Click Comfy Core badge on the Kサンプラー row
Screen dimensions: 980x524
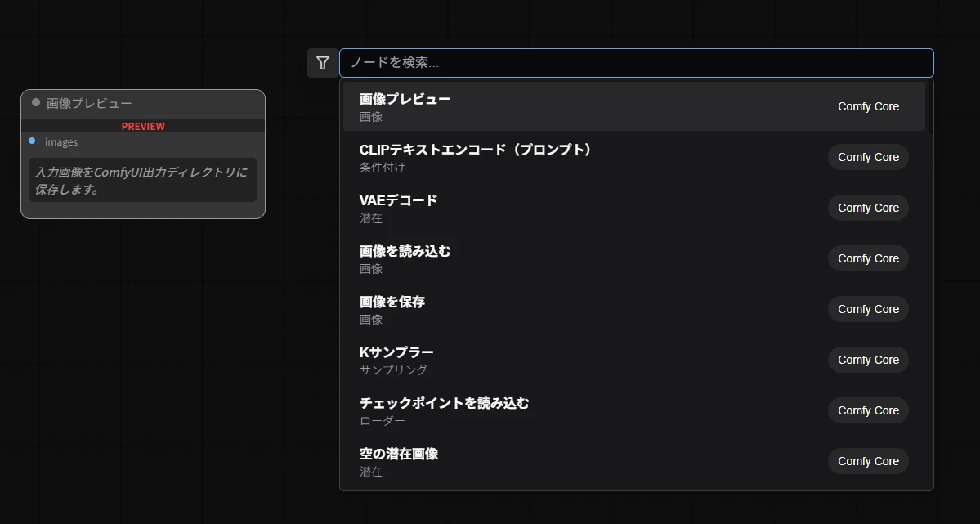[x=868, y=360]
